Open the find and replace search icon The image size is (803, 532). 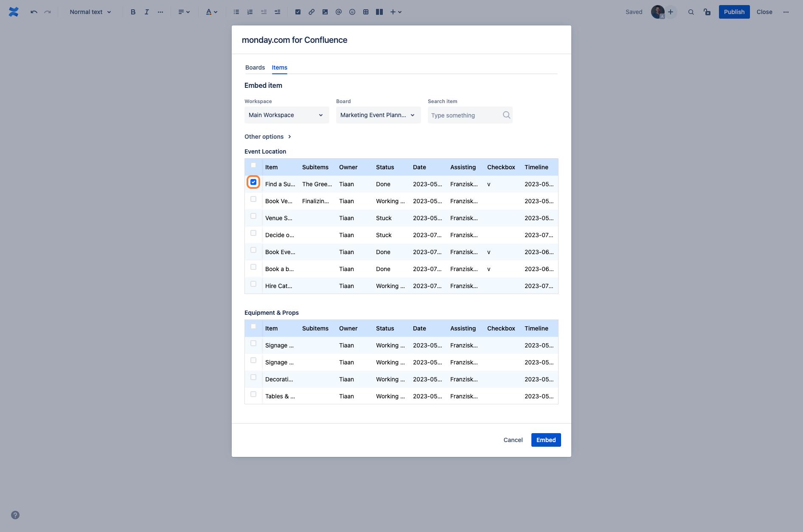tap(691, 12)
